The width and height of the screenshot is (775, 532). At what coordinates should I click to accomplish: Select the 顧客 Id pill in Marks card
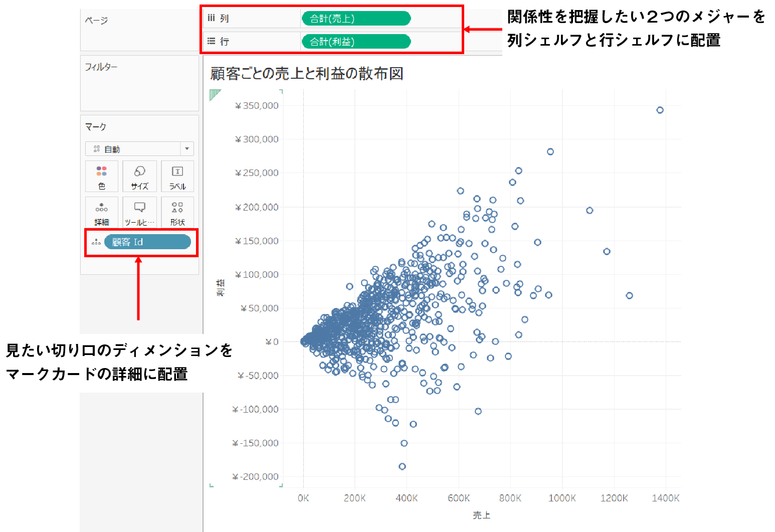click(147, 242)
